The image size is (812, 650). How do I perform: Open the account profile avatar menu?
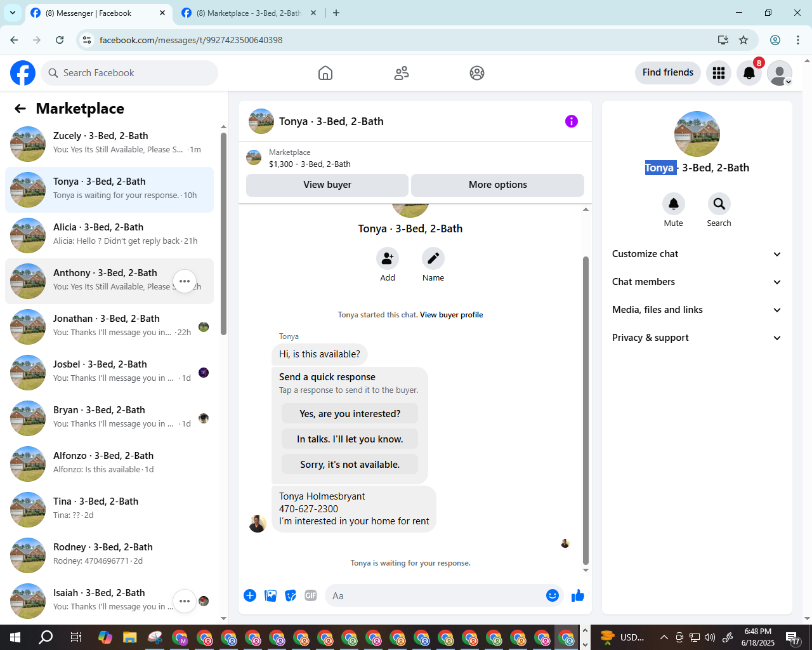coord(780,73)
